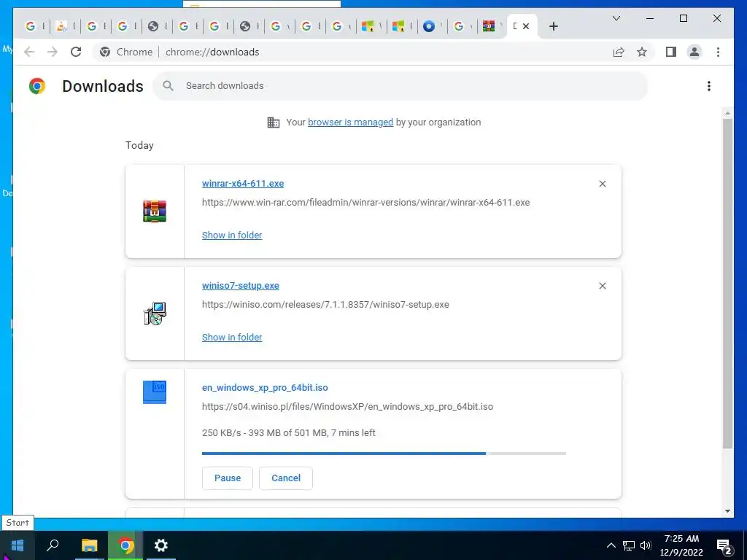The image size is (747, 560).
Task: Pause the Windows XP ISO download
Action: pyautogui.click(x=228, y=478)
